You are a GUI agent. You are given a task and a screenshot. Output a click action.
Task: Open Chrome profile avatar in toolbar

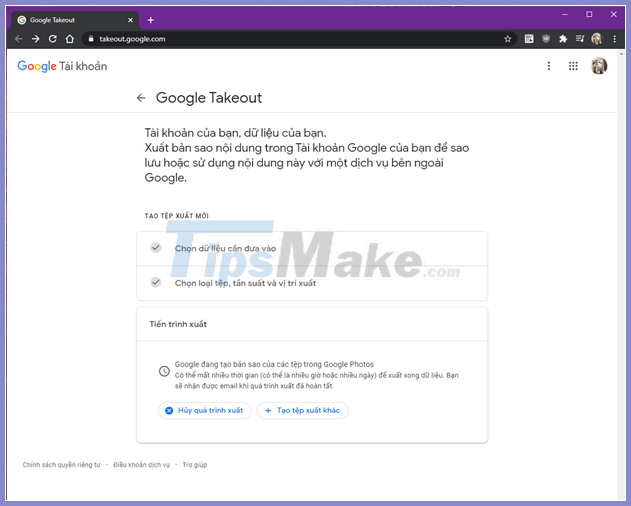[x=597, y=39]
